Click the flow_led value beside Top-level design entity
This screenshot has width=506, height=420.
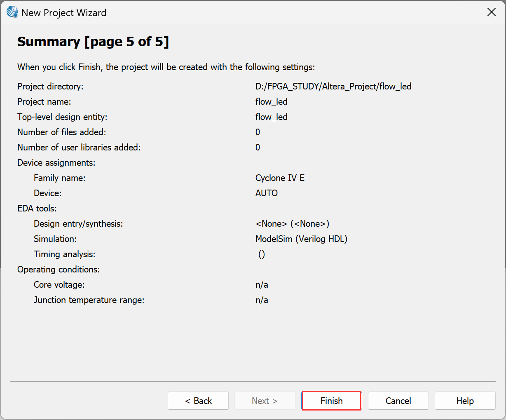click(271, 117)
